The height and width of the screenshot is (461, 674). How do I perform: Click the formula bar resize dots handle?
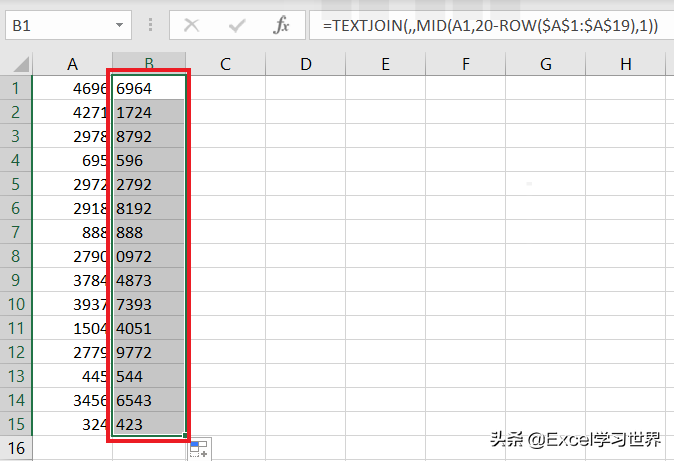(150, 25)
